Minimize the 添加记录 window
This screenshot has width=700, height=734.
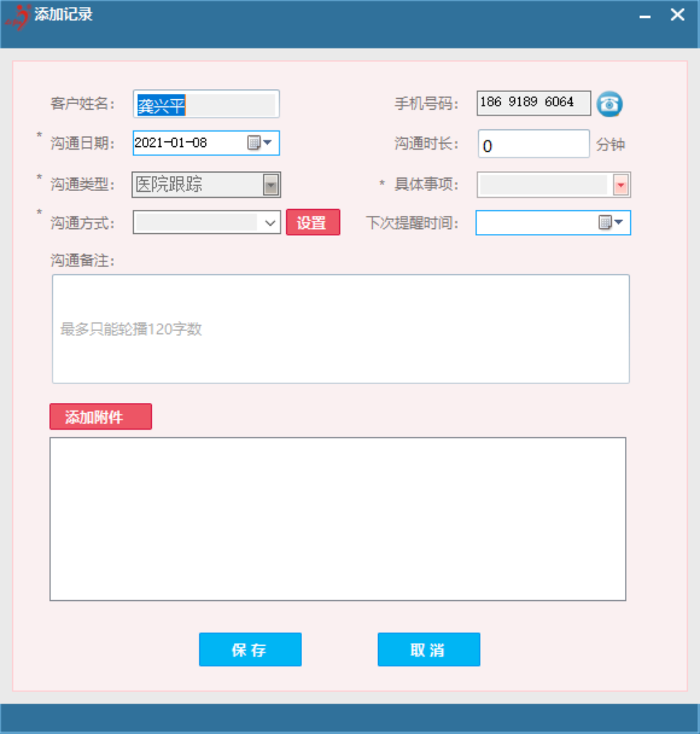click(x=646, y=16)
